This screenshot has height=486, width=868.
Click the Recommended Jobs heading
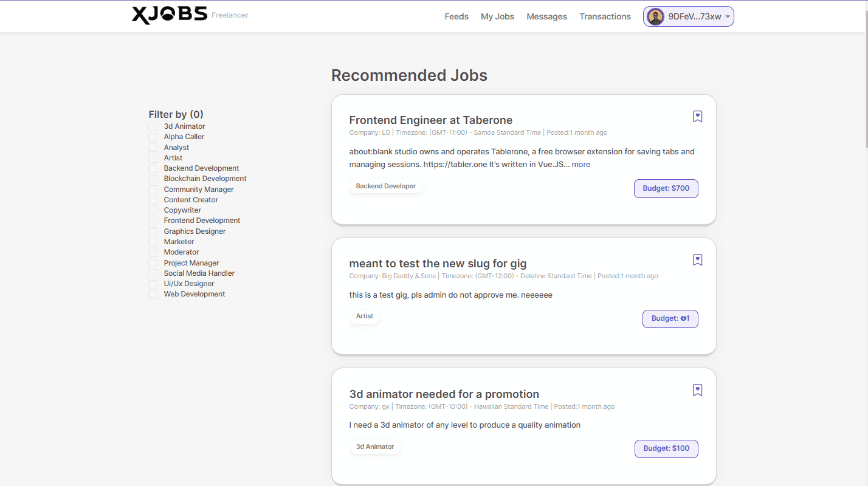409,75
